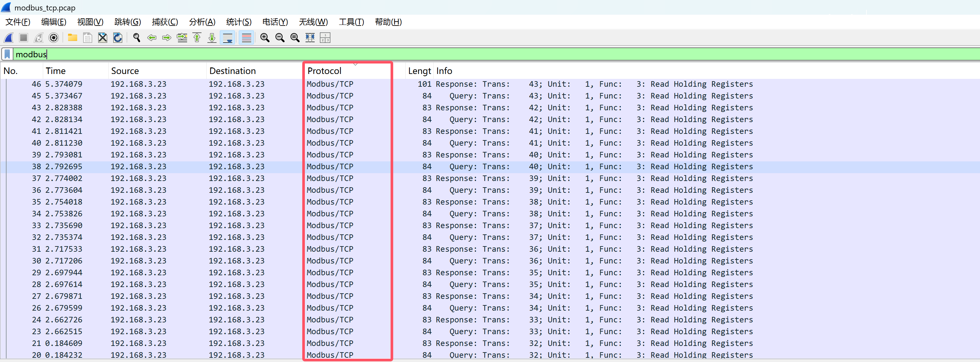Sort by the Destination column header
Screen dimensions: 980x362
point(255,71)
